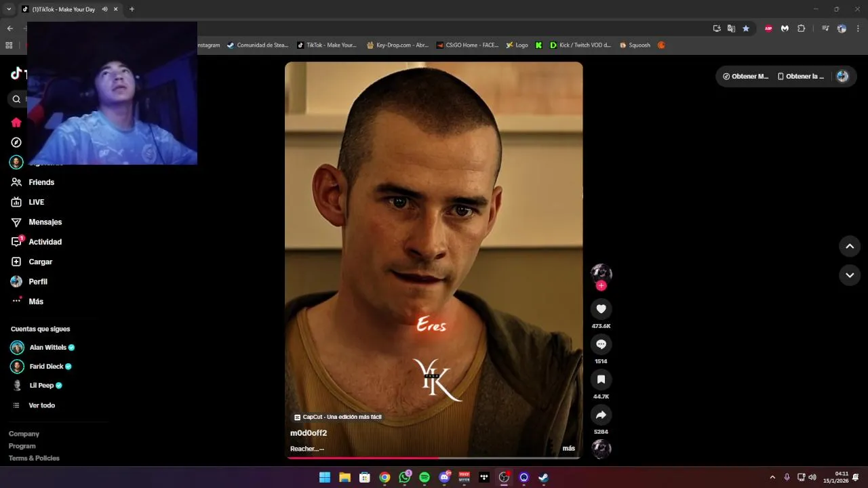Open the tab search dropdown arrow
868x488 pixels.
pos(9,9)
